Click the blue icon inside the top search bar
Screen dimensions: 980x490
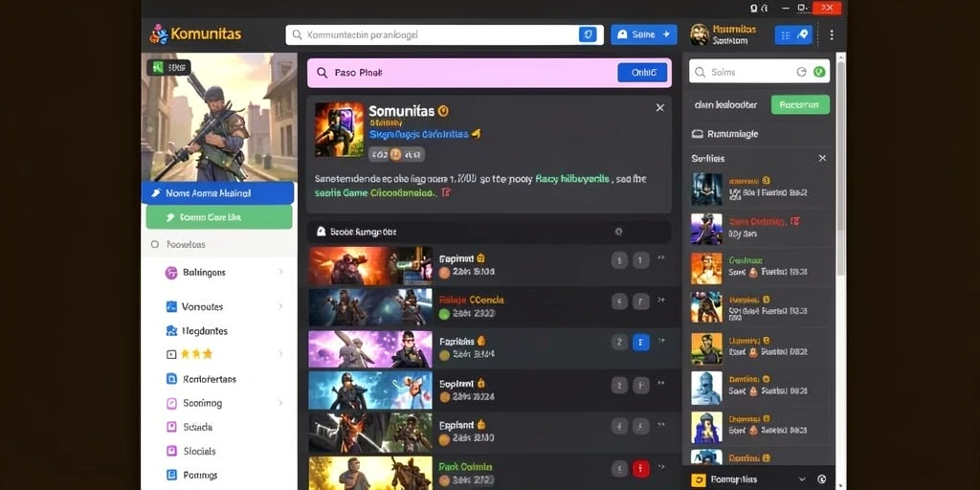pos(588,35)
